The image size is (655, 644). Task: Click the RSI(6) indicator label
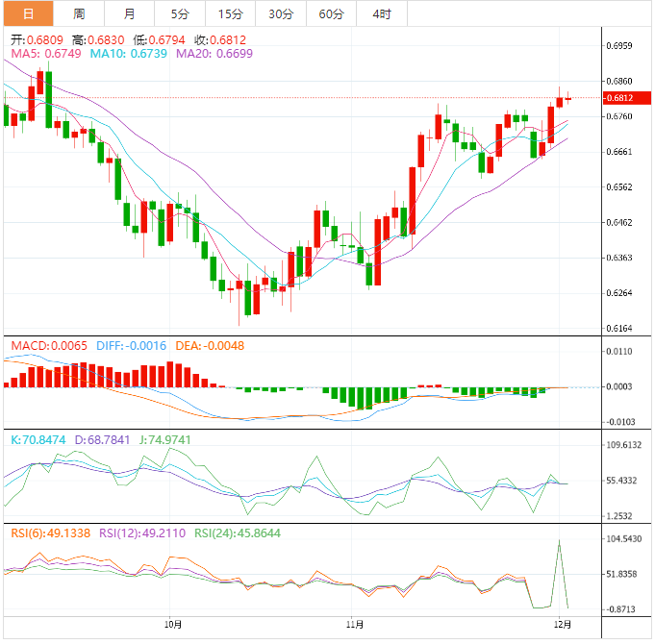point(51,533)
